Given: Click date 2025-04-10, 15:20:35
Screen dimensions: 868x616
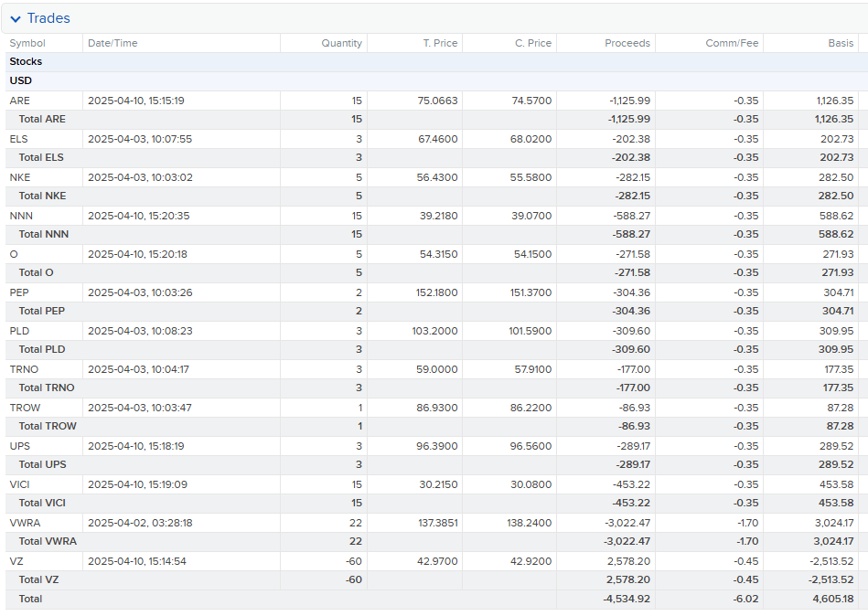Looking at the screenshot, I should click(139, 216).
